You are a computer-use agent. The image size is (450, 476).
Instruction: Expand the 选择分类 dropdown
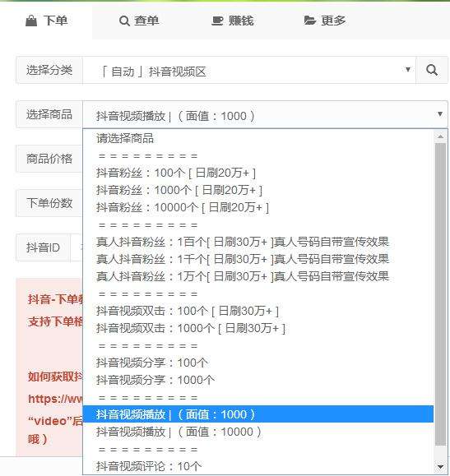tap(249, 70)
